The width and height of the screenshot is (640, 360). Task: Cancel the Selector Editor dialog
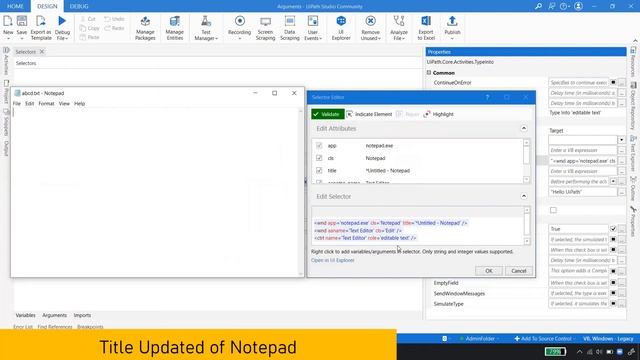tap(519, 271)
